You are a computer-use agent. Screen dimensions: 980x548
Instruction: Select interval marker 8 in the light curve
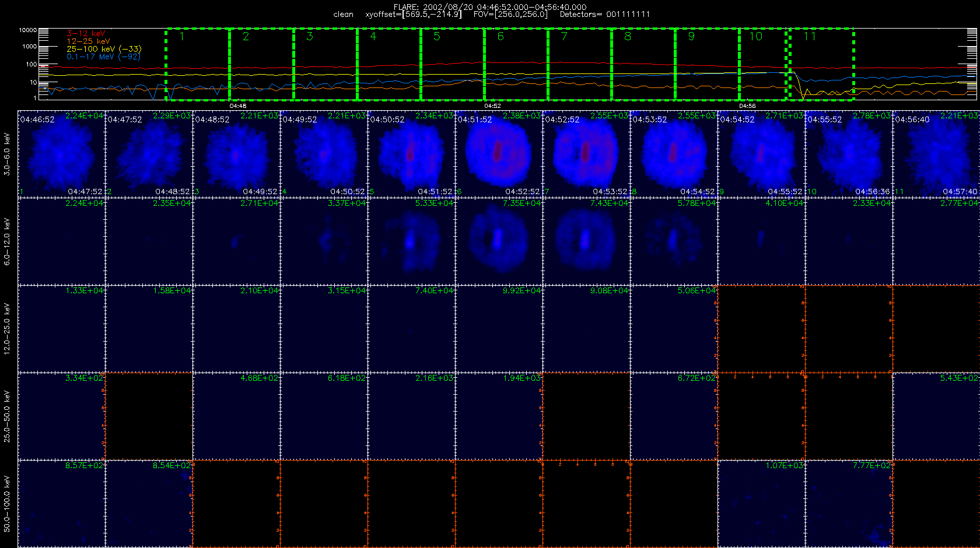627,36
